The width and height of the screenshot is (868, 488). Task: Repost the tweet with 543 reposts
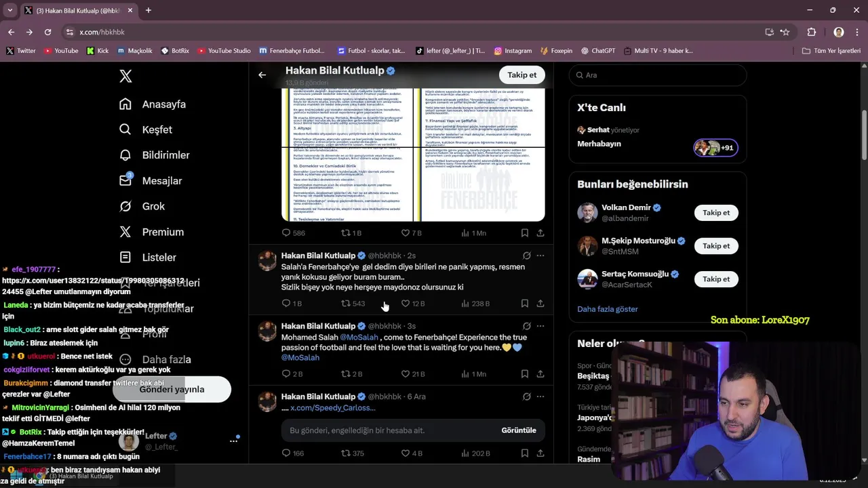353,304
